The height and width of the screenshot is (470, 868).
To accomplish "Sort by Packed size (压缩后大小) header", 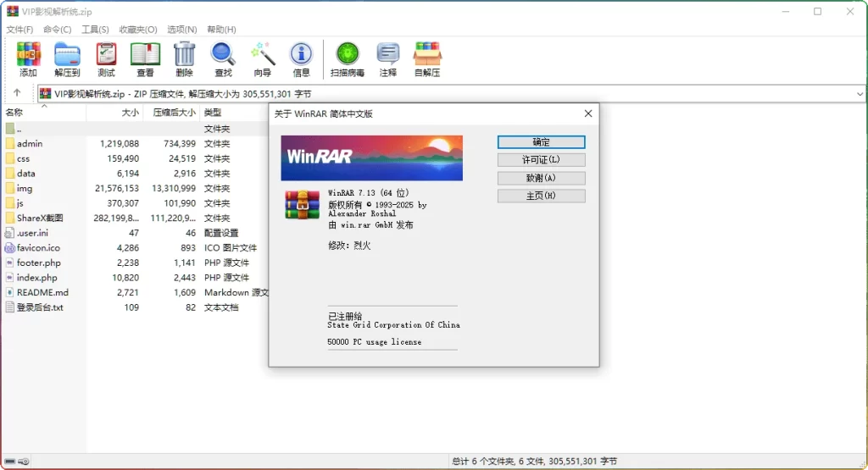I will [x=171, y=113].
